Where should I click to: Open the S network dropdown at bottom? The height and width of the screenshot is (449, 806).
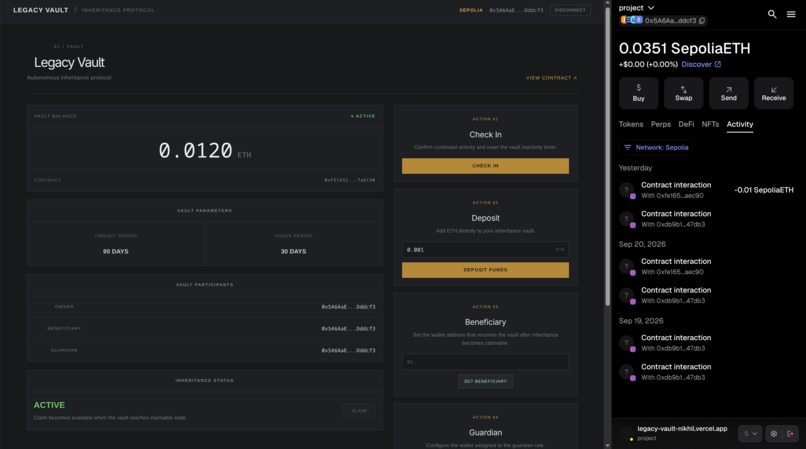point(750,434)
